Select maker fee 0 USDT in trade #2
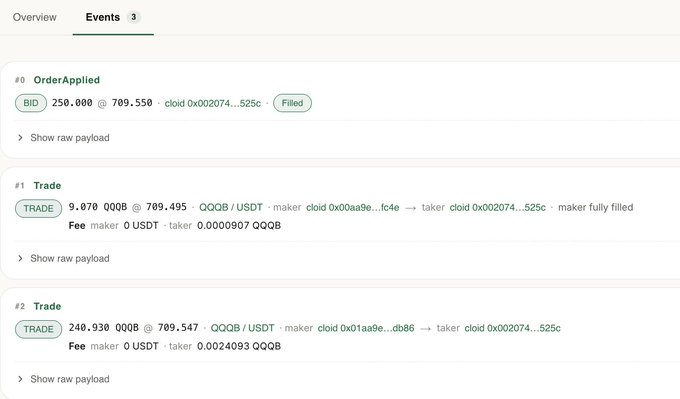680x399 pixels. (x=141, y=347)
